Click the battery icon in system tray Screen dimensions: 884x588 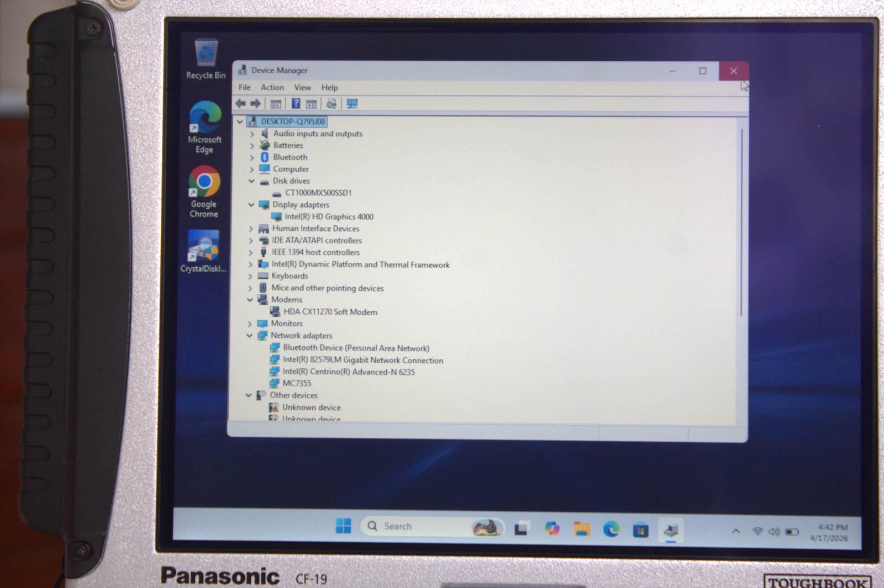(x=792, y=532)
